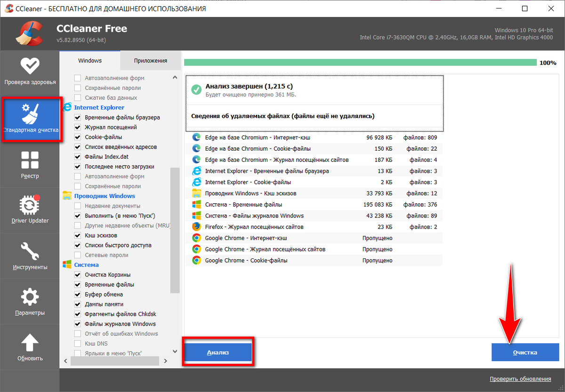
Task: Open Driver Updater chip icon
Action: 30,205
